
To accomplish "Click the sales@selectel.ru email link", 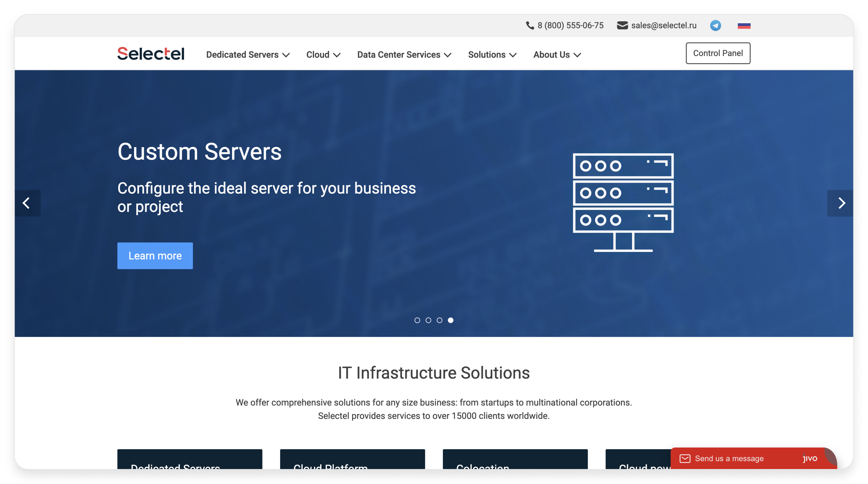I will coord(663,26).
